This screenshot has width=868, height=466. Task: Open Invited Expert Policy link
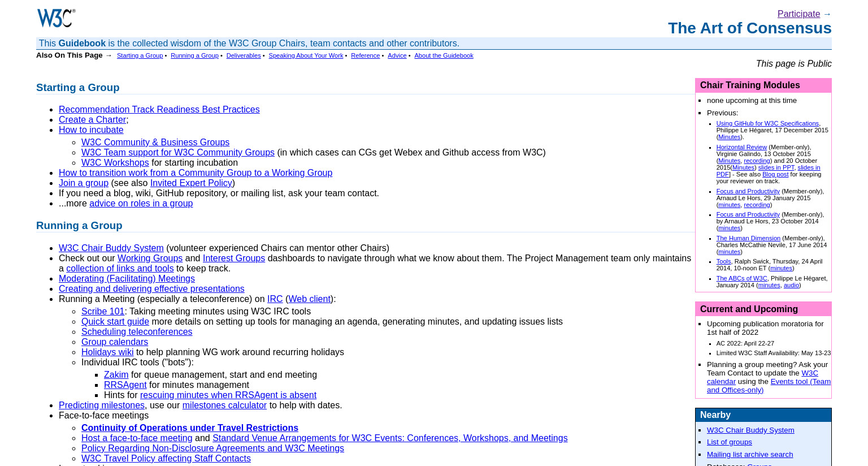(x=191, y=183)
